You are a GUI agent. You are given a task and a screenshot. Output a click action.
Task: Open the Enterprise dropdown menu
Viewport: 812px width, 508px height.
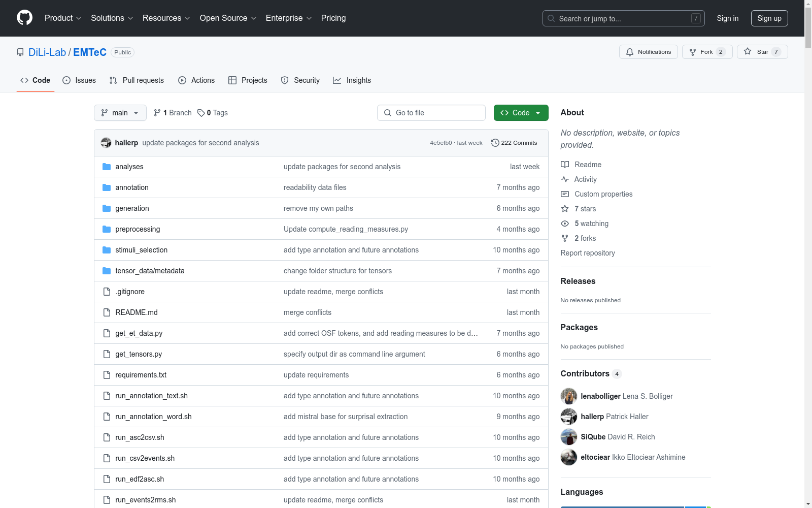point(289,18)
